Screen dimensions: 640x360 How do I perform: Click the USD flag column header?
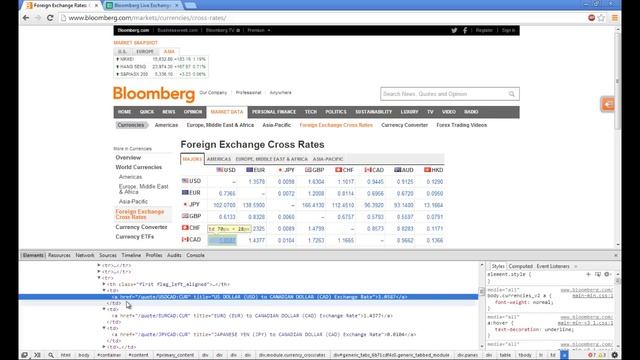(x=226, y=170)
